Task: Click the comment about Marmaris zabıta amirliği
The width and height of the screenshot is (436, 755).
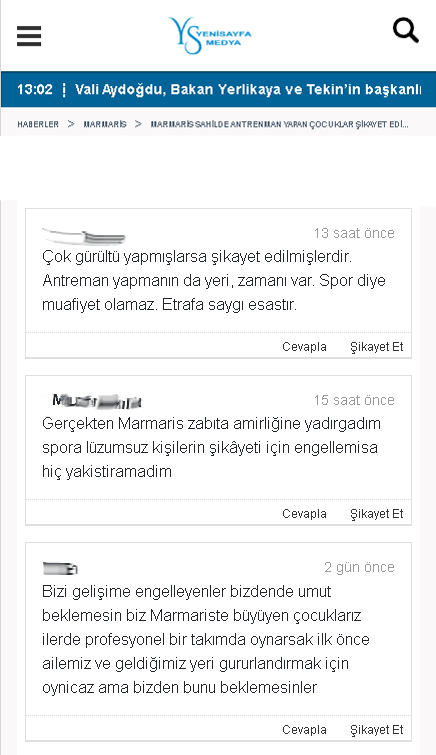Action: pyautogui.click(x=211, y=447)
